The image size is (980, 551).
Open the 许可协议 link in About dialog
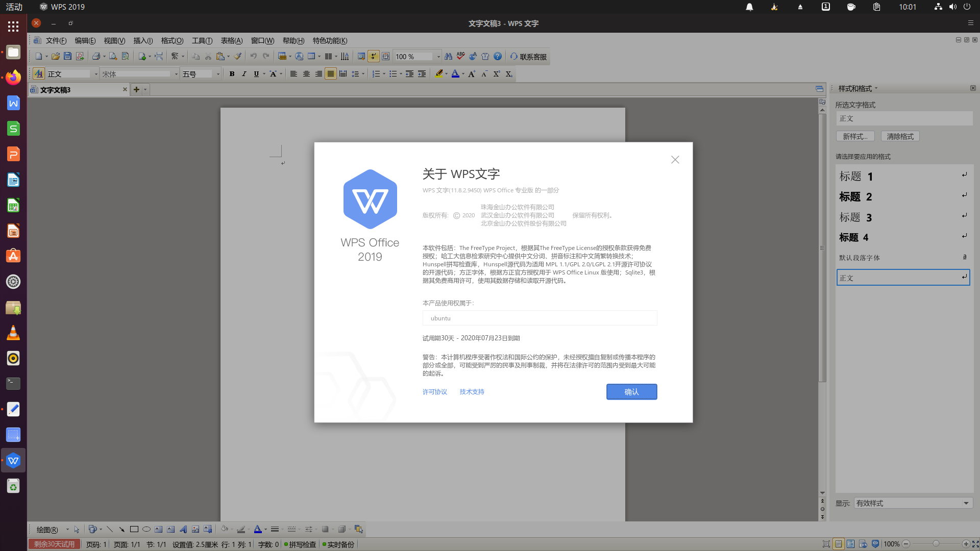435,392
